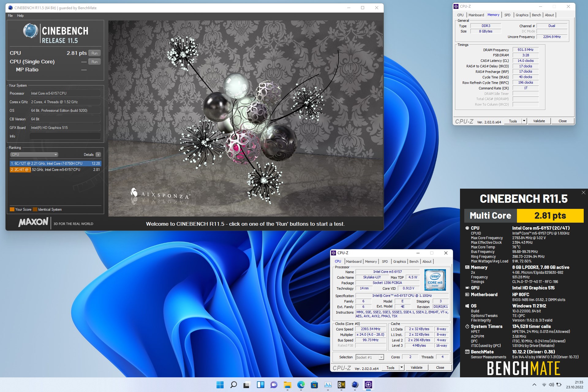Switch to BenchMate via the BM taskbar icon

click(x=341, y=385)
